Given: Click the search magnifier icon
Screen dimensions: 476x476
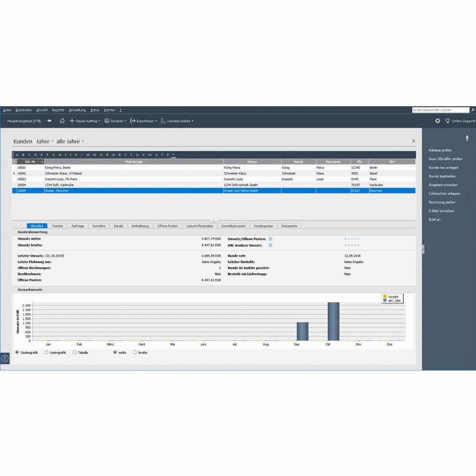Looking at the screenshot, I should coord(473,110).
